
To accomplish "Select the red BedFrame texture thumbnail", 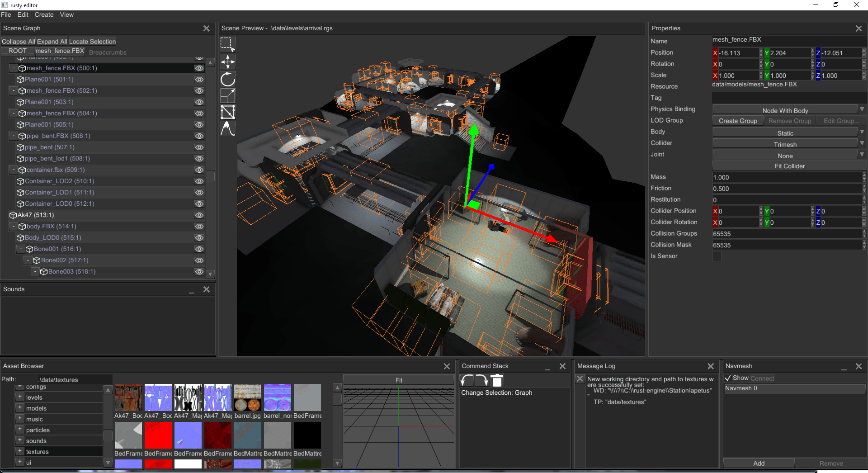I will (x=158, y=435).
